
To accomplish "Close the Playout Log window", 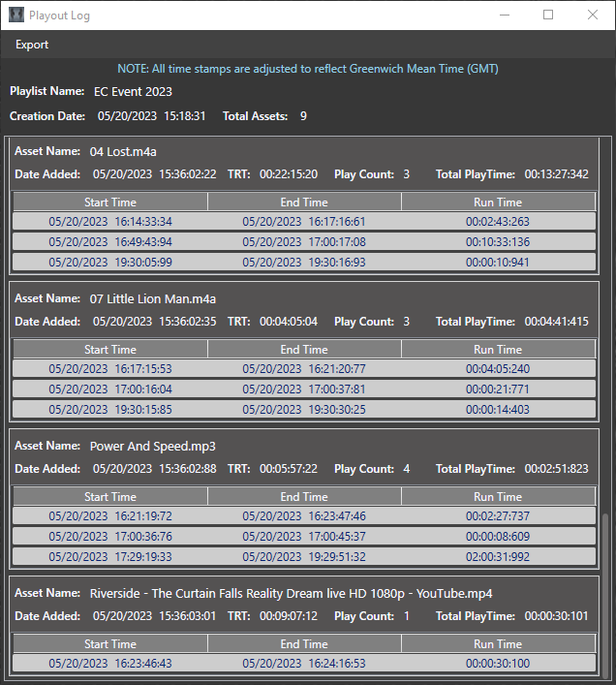I will [x=593, y=15].
